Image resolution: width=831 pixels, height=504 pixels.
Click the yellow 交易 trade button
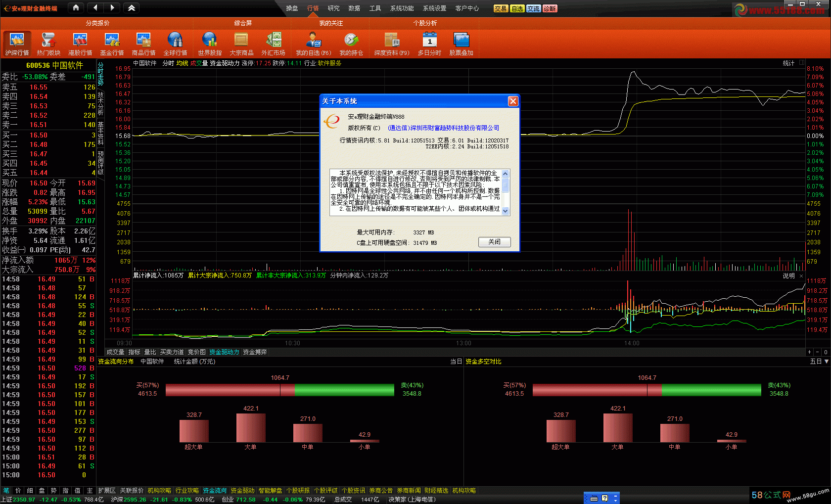click(x=501, y=8)
